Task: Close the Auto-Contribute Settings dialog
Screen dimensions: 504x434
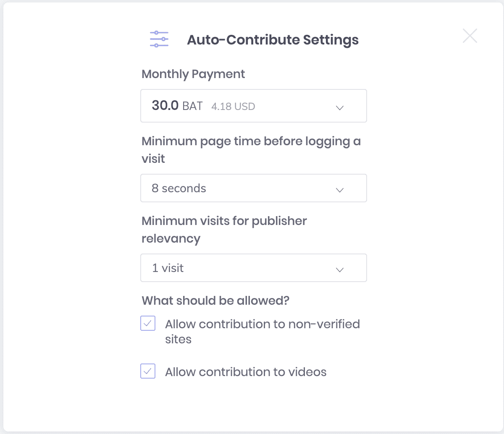Action: [470, 36]
